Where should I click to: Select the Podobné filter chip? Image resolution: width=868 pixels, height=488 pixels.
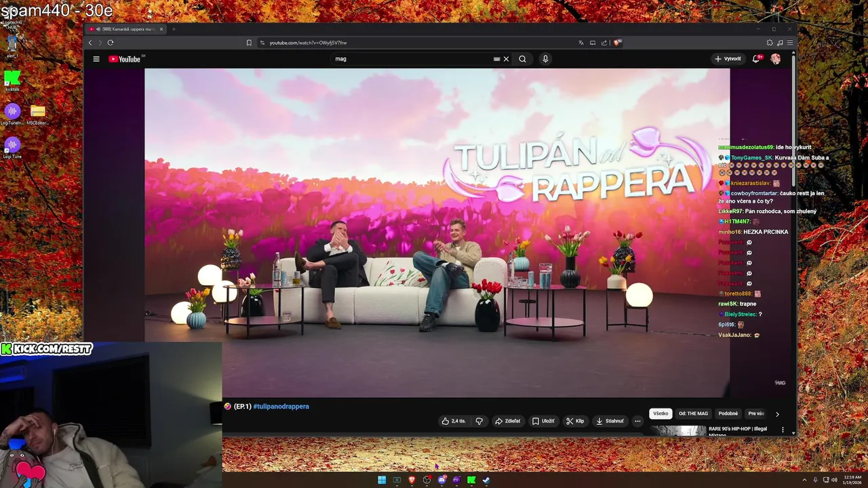728,413
